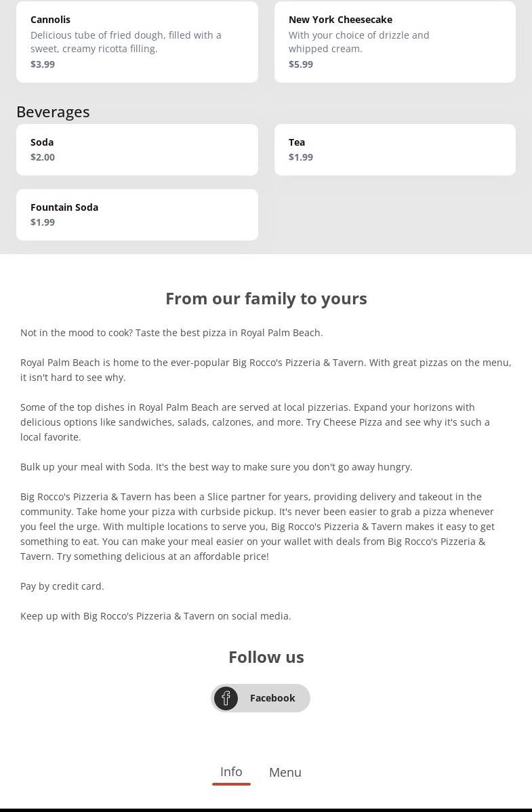Click the "Pay by credit card" text

click(62, 586)
